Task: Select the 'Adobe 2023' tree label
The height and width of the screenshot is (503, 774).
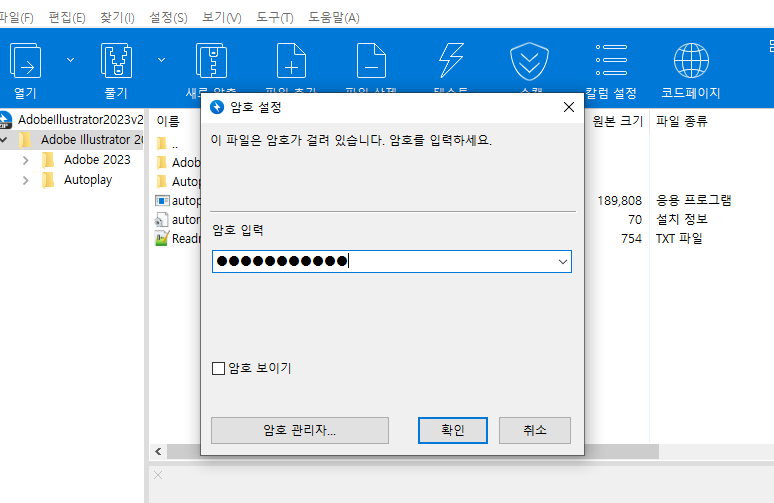Action: 97,160
